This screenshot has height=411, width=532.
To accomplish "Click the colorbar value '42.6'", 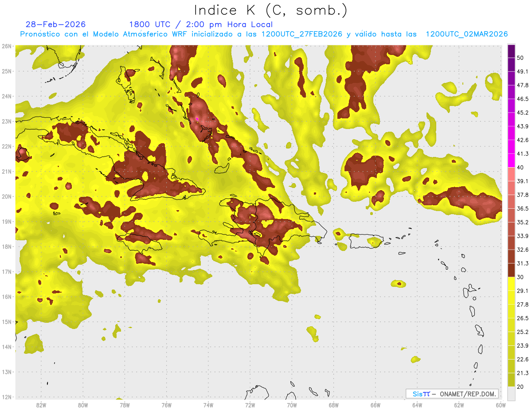I will tap(522, 140).
